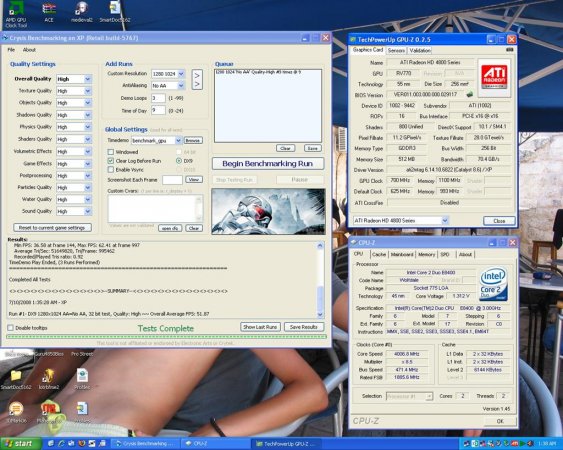563x450 pixels.
Task: Click the Show Last Runs button
Action: tap(260, 327)
